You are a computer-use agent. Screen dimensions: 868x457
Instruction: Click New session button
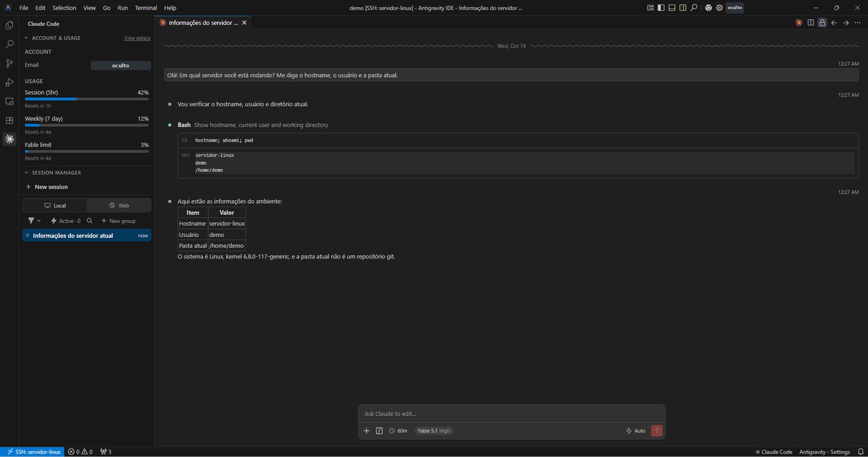pos(47,187)
